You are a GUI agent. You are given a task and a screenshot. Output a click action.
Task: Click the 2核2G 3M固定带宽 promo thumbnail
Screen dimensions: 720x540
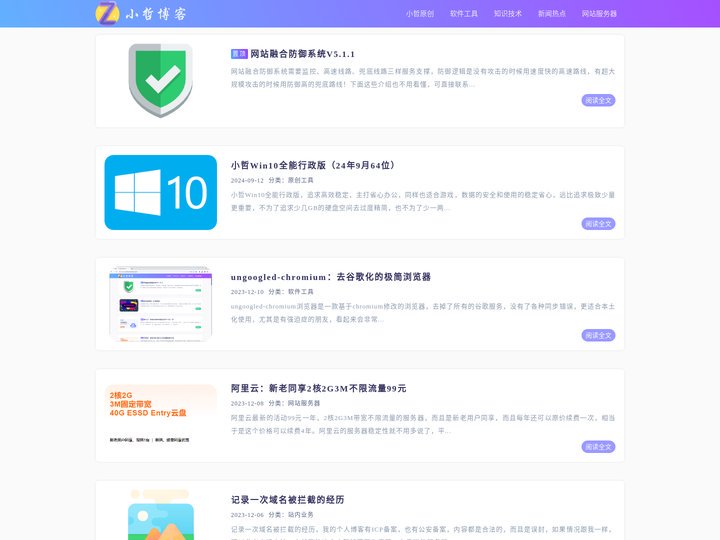[161, 415]
